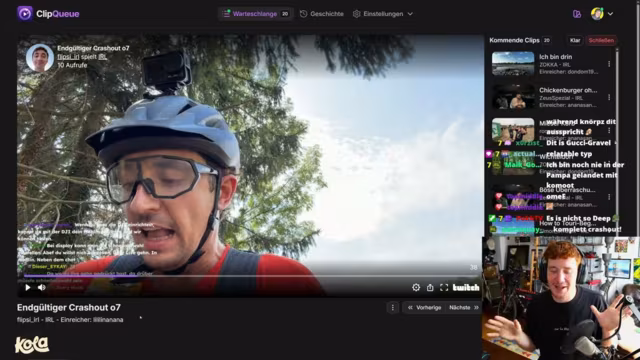Screen dimensions: 640x360
Task: Click the clock icon beside Geschichte
Action: tap(303, 14)
